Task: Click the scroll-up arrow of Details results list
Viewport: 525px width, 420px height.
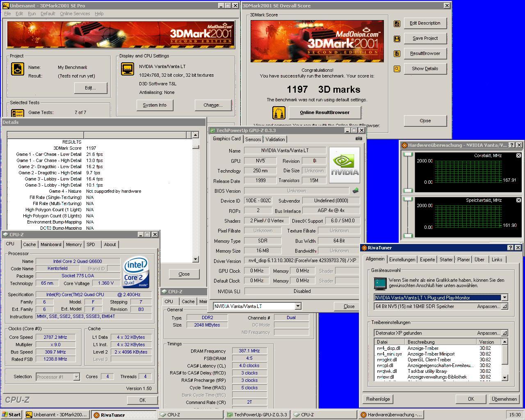Action: 195,135
